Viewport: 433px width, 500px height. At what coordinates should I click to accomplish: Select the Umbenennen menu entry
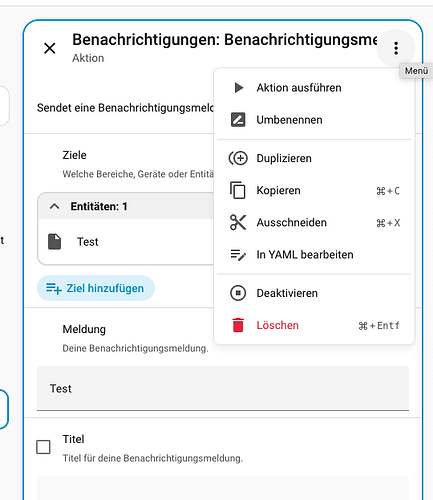pos(314,120)
